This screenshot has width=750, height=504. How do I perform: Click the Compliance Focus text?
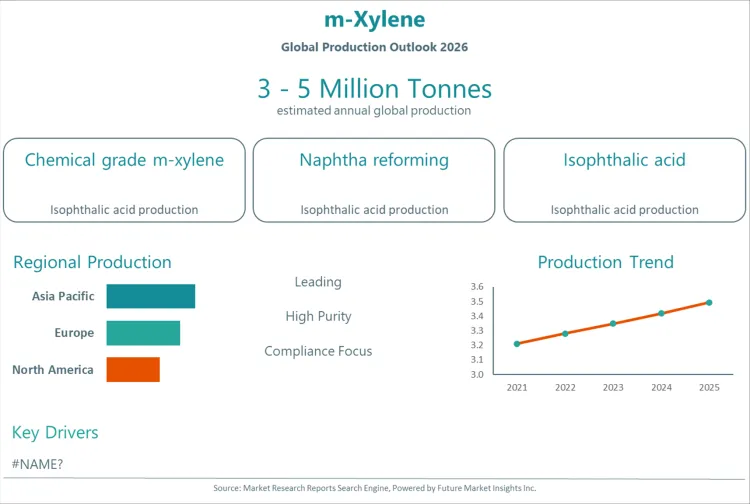point(318,351)
